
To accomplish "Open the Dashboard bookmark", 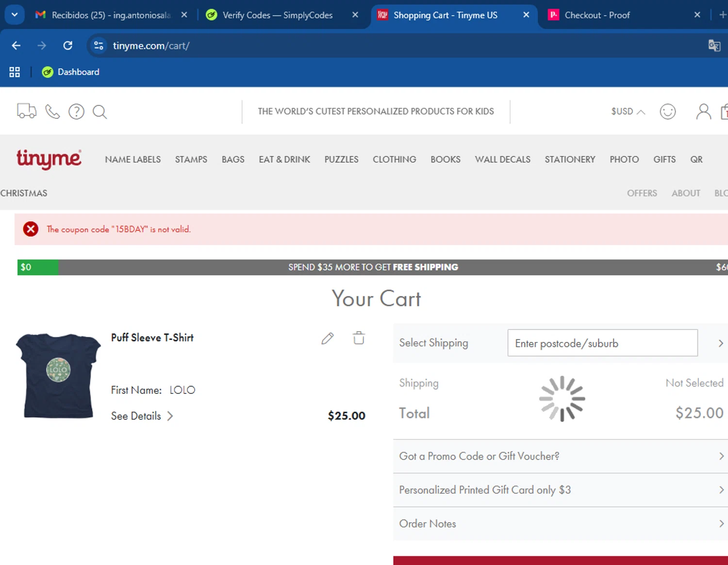I will coord(71,72).
